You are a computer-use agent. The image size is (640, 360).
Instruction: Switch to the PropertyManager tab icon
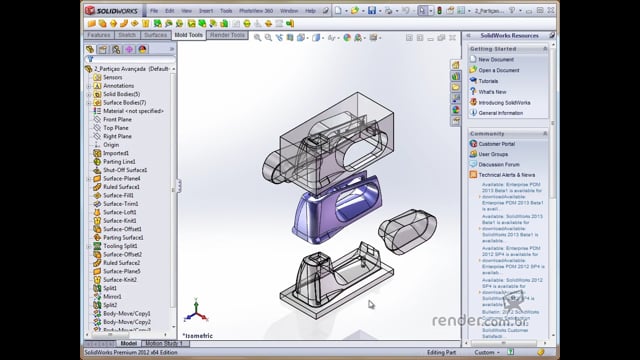coord(103,49)
